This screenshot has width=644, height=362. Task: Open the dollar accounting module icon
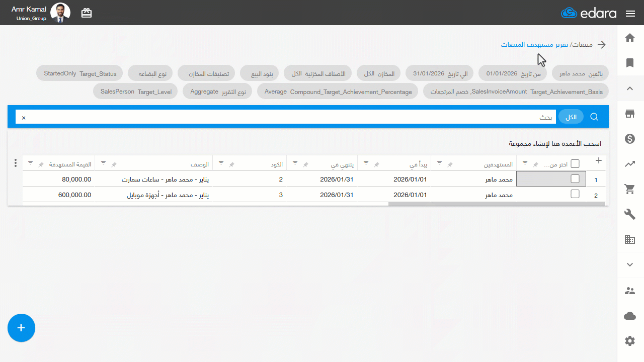tap(629, 139)
